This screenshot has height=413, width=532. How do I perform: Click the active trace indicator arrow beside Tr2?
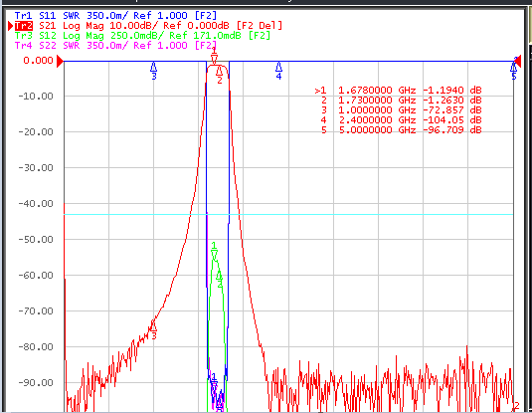click(11, 26)
